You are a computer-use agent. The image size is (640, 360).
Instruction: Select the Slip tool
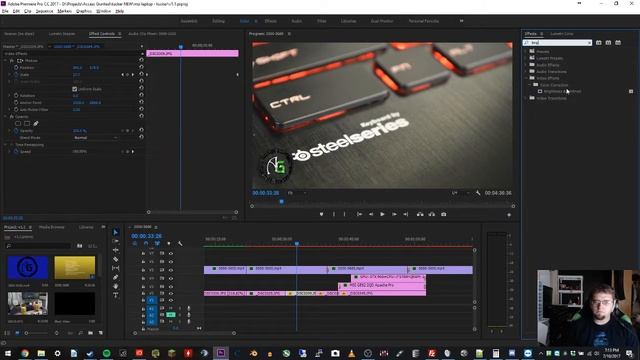click(x=116, y=268)
